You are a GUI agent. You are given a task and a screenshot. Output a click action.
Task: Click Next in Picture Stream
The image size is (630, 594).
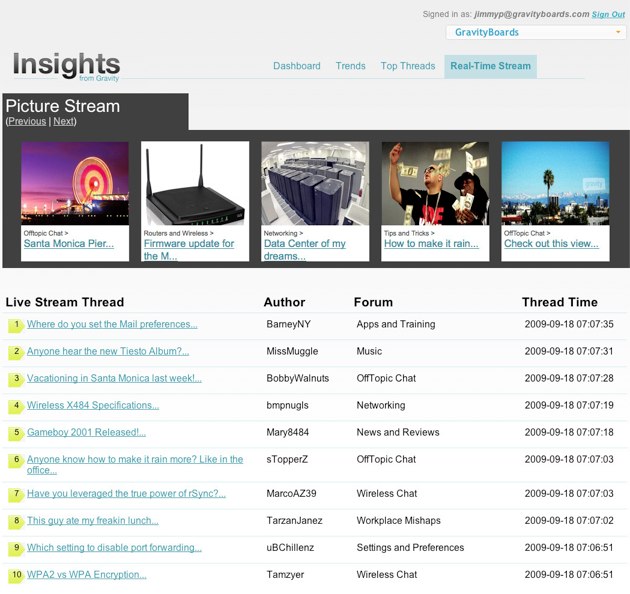(64, 121)
